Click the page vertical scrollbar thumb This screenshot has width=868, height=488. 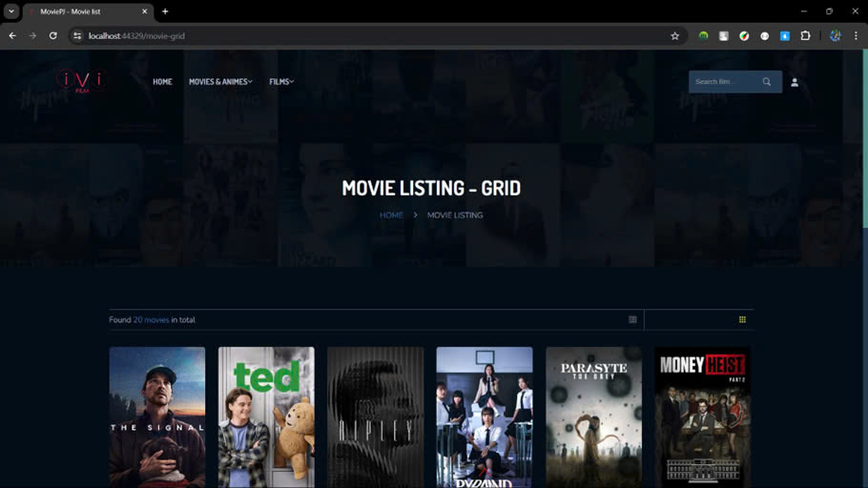coord(865,138)
